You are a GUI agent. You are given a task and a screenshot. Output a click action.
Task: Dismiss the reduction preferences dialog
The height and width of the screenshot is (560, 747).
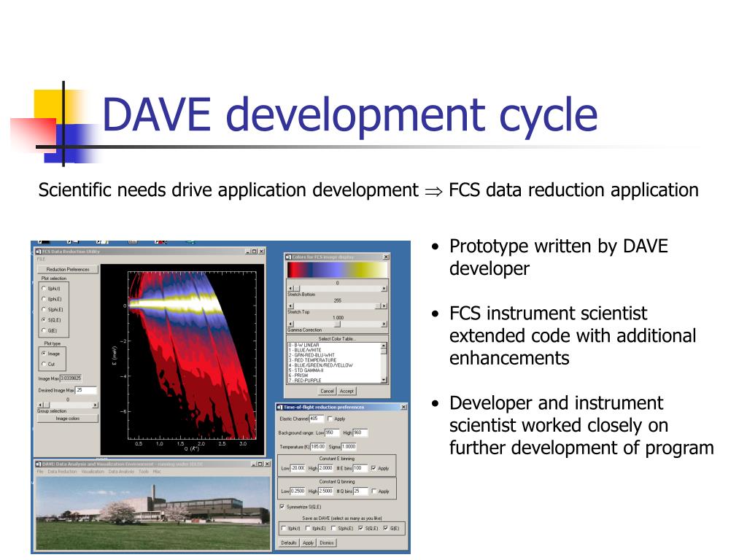(327, 542)
